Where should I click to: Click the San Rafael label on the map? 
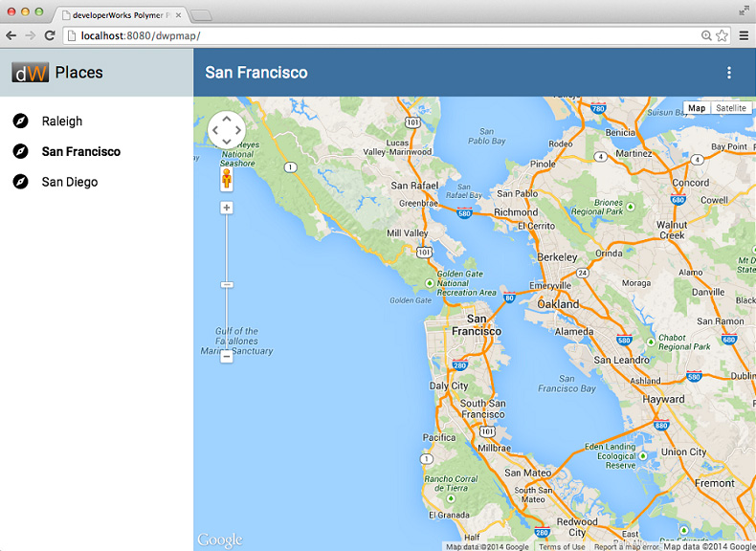(x=414, y=186)
